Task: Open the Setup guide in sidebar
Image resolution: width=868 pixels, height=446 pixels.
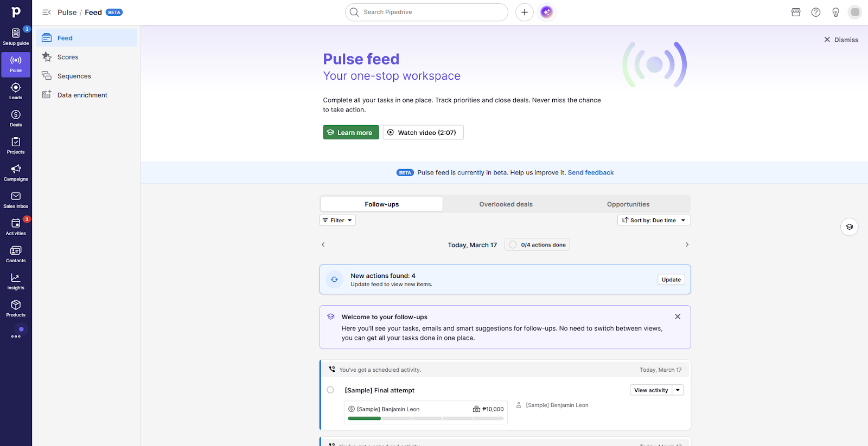Action: click(x=16, y=37)
